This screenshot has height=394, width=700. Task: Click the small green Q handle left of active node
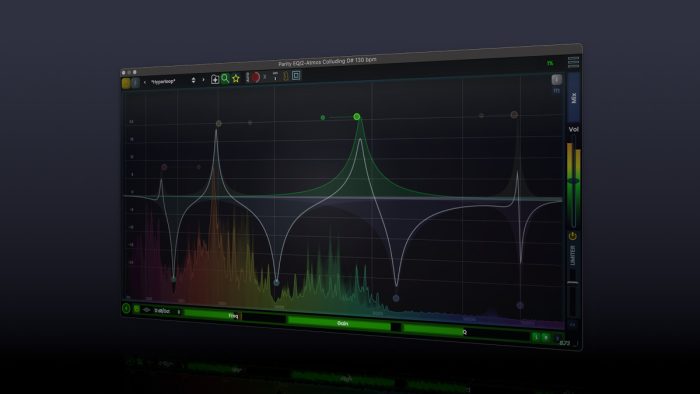[x=323, y=117]
